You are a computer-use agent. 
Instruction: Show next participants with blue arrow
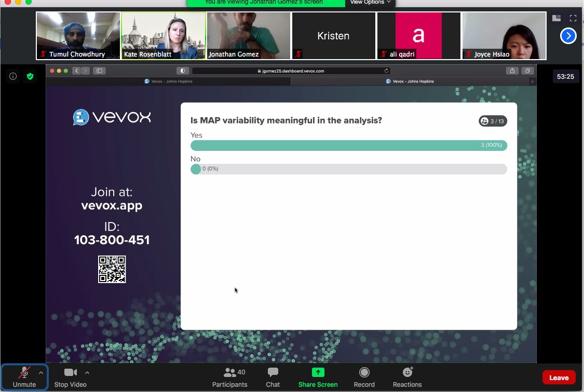point(568,36)
